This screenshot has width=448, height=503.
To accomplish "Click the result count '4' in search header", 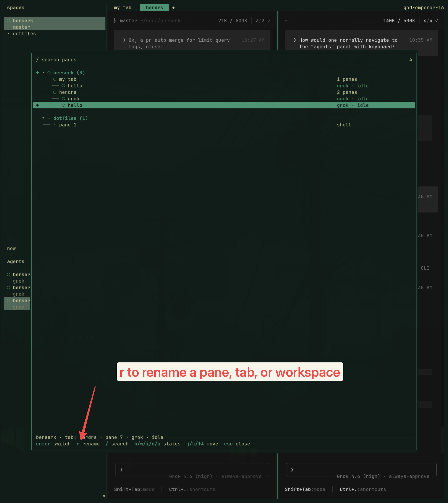I will pos(411,60).
